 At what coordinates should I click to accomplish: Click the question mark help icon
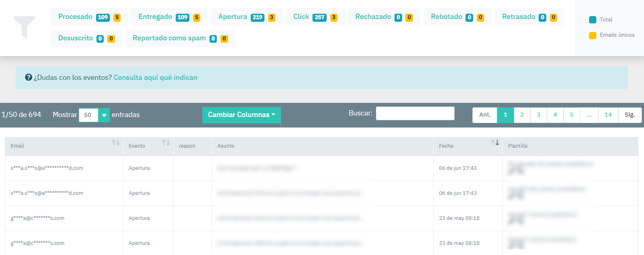28,77
